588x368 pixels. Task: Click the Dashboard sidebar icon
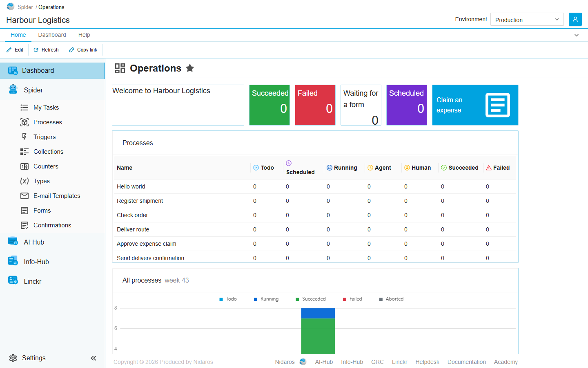13,71
